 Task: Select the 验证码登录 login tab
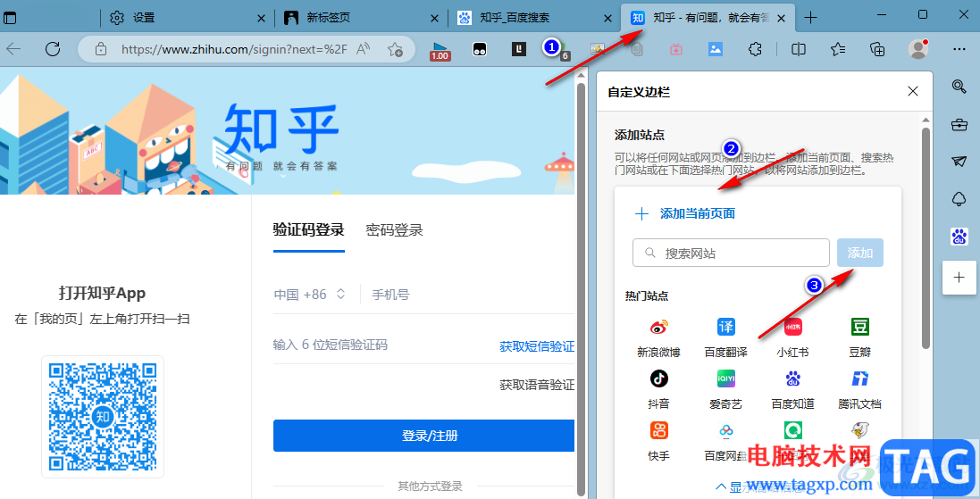(x=309, y=229)
